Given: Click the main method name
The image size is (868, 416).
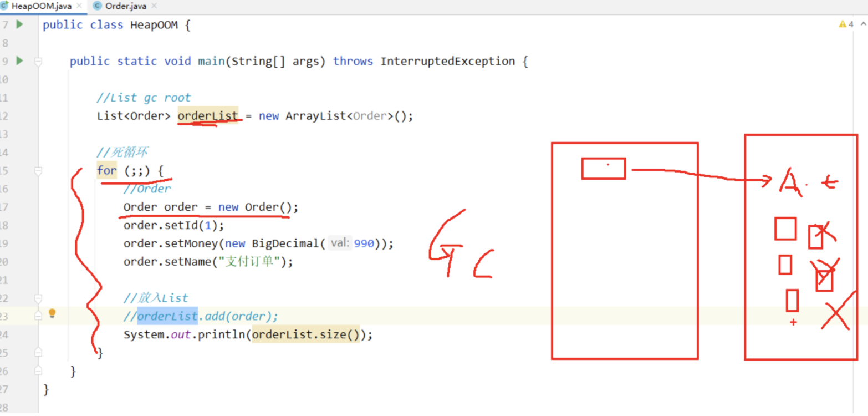Looking at the screenshot, I should click(x=211, y=61).
